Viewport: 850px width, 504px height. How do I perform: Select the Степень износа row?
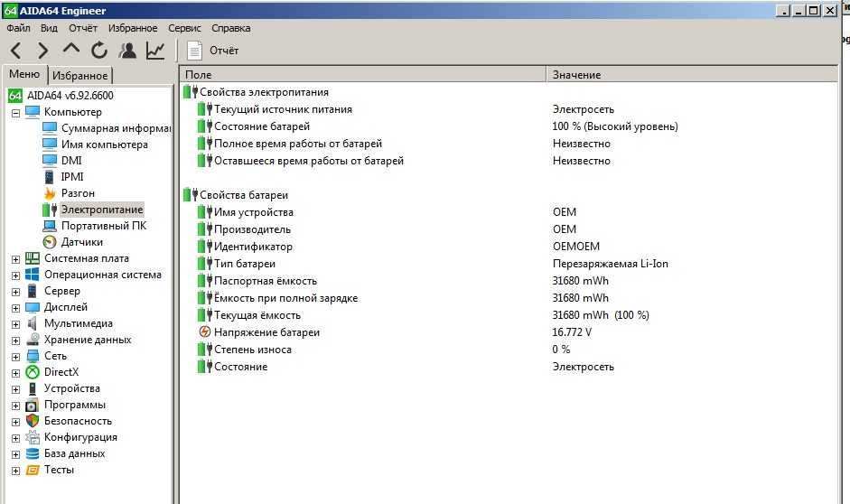(509, 349)
